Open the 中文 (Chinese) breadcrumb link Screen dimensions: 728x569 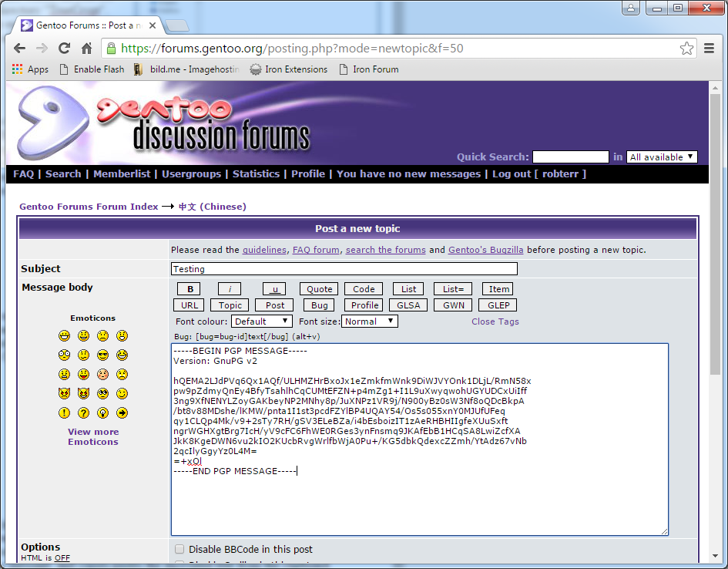(x=212, y=207)
